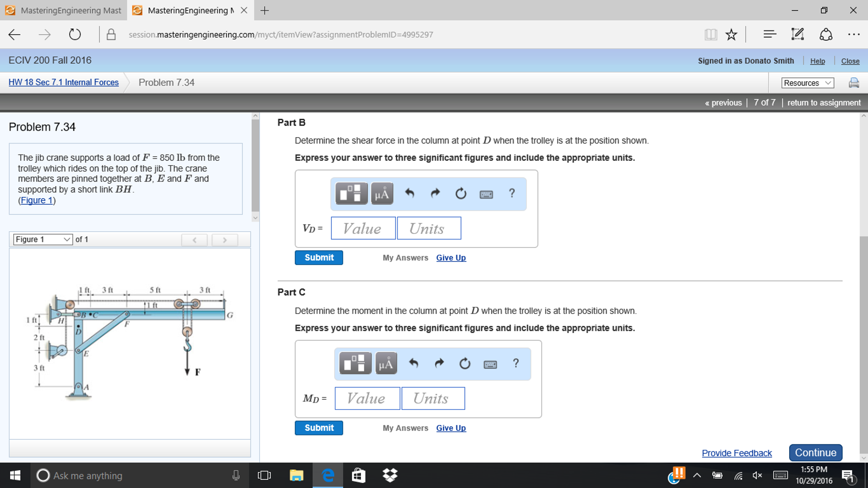Open the Resources dropdown
The height and width of the screenshot is (488, 868).
click(x=807, y=83)
